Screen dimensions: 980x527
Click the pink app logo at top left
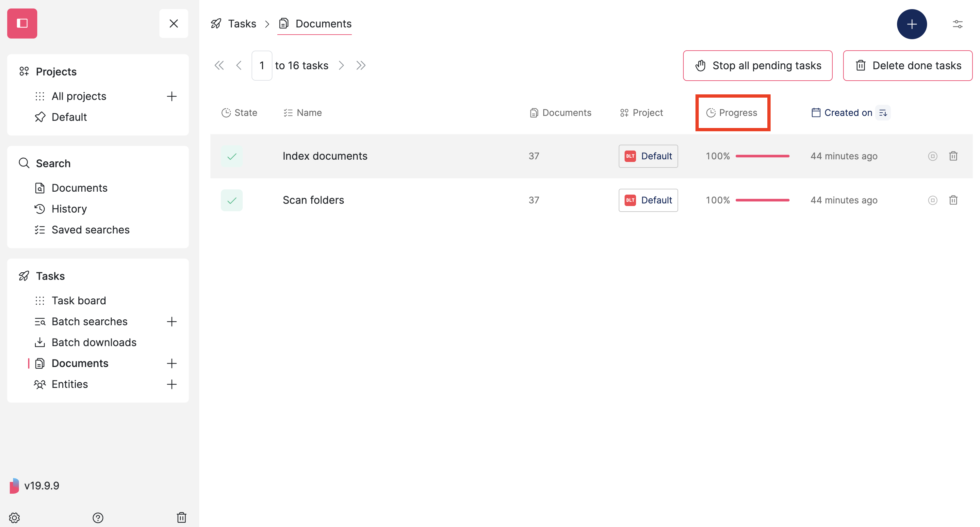22,23
